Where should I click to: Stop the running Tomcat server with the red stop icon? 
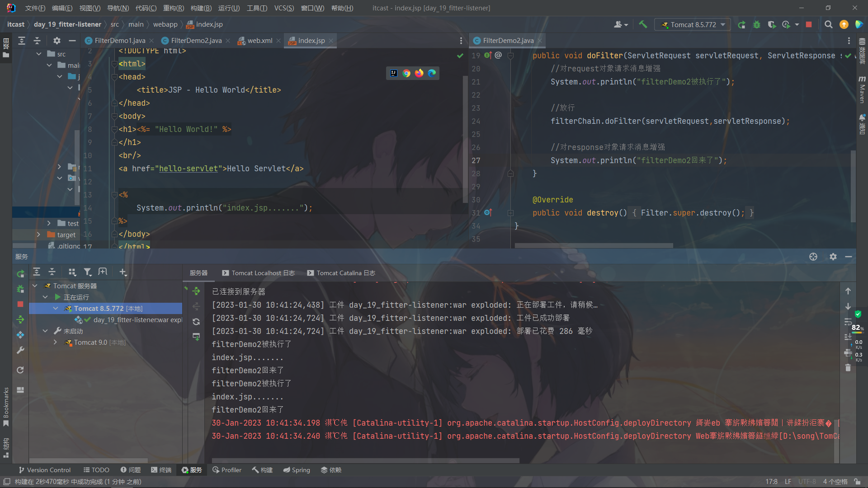point(809,24)
